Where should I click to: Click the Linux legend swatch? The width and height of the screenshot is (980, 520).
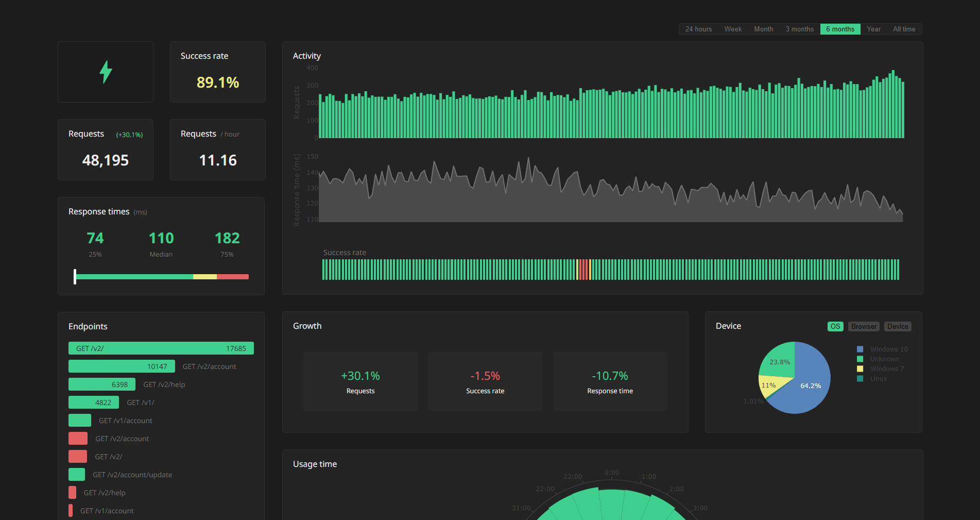pyautogui.click(x=860, y=378)
